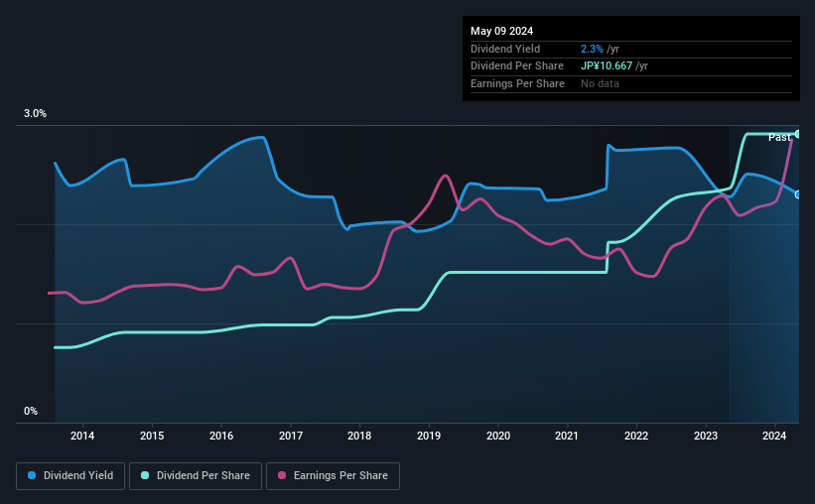Click the teal Dividend Per Share legend dot
Screen dimensions: 815x504
tap(145, 475)
